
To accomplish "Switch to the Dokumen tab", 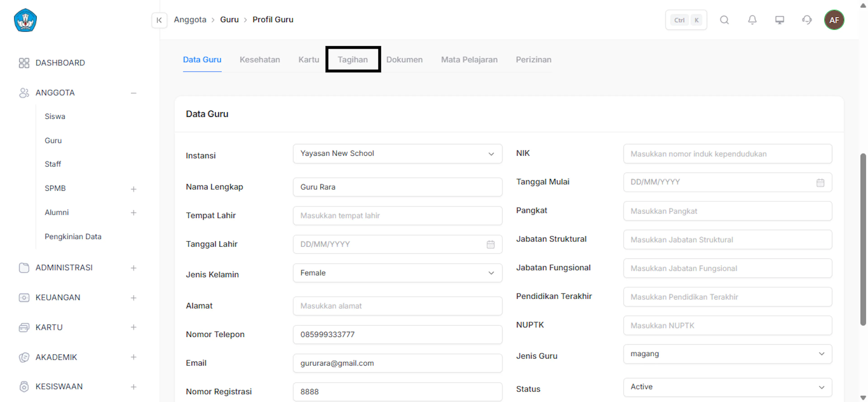I will (404, 60).
